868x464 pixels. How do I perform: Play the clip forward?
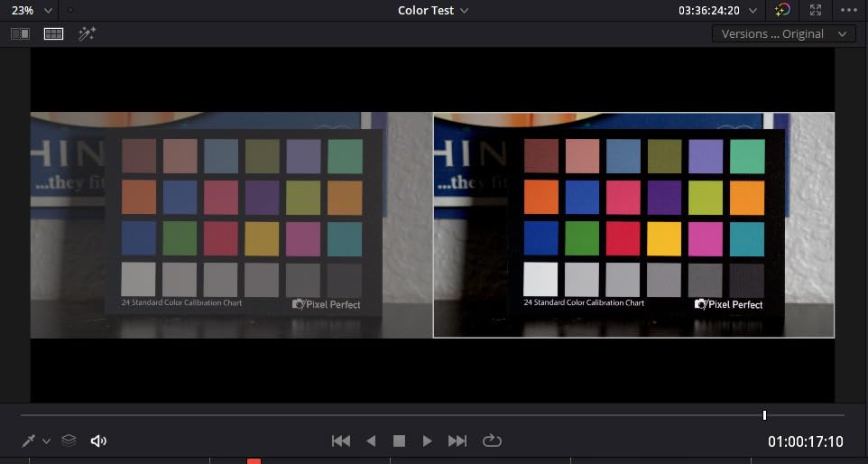[x=428, y=441]
